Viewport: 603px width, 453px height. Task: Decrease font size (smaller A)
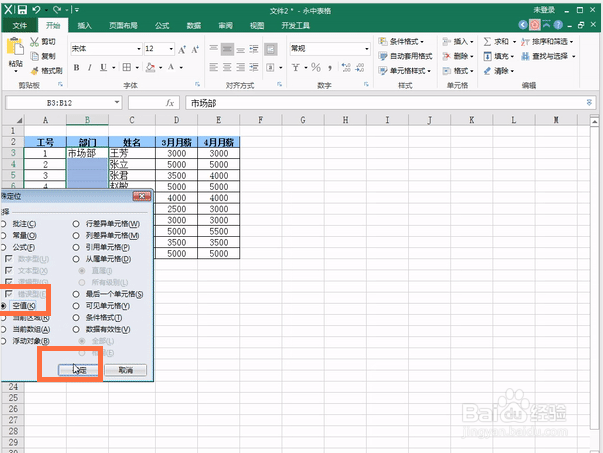pos(195,49)
